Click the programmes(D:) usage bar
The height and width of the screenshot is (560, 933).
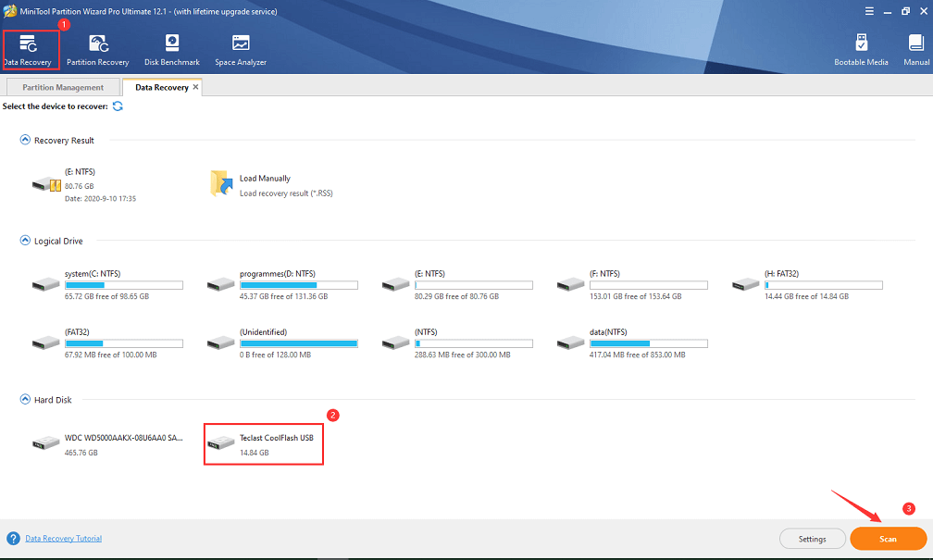299,286
